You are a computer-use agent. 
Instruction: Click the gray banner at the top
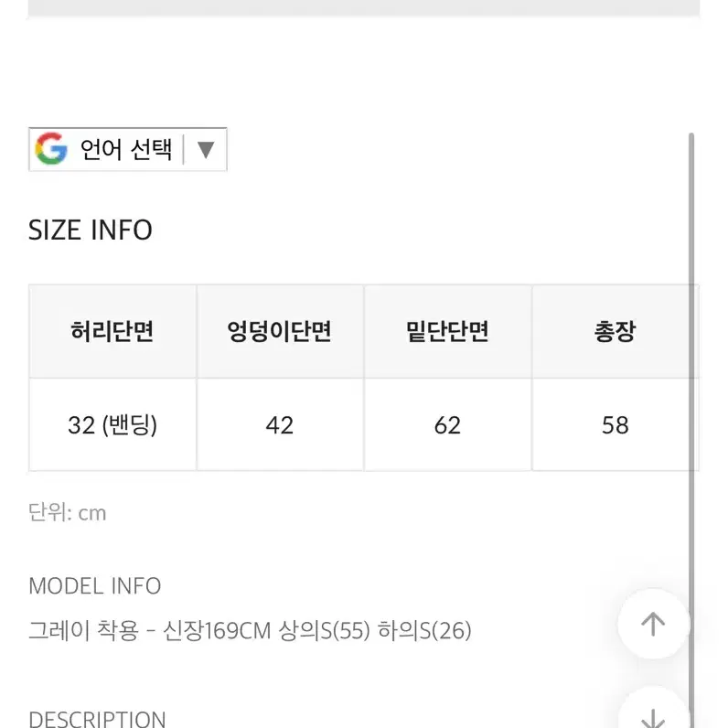(364, 8)
